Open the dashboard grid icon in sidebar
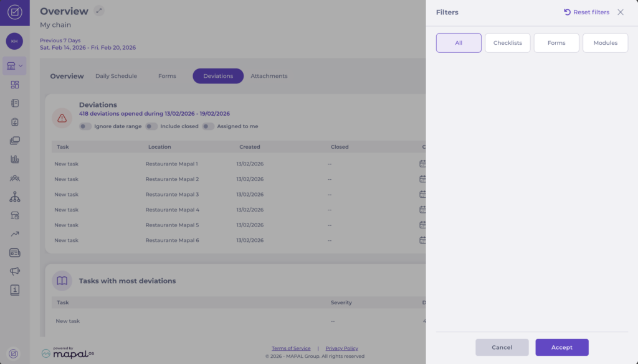Image resolution: width=638 pixels, height=364 pixels. point(15,85)
